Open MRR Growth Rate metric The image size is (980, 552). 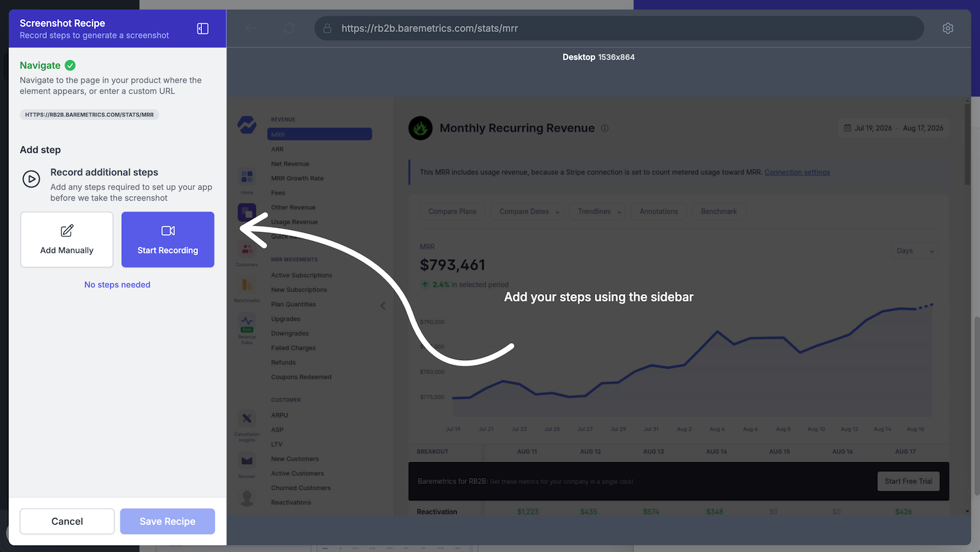coord(297,178)
